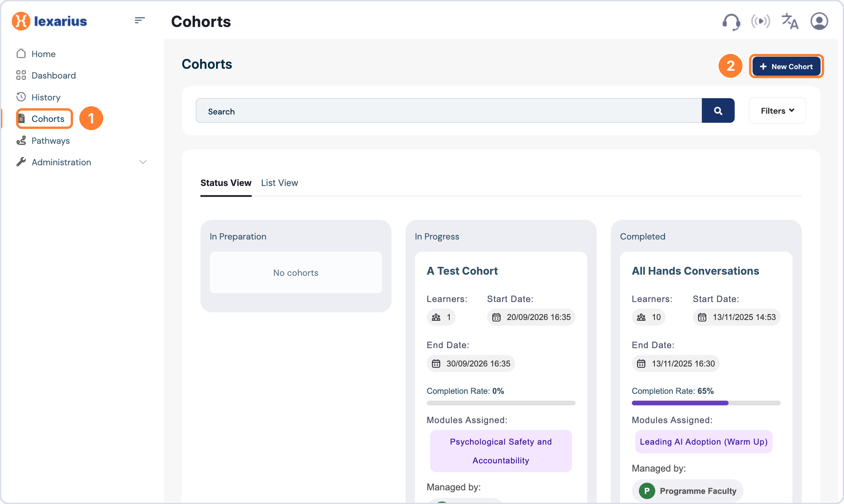Click calendar icon beside 30/09/2026 16:35
Viewport: 844px width, 504px height.
pos(436,364)
